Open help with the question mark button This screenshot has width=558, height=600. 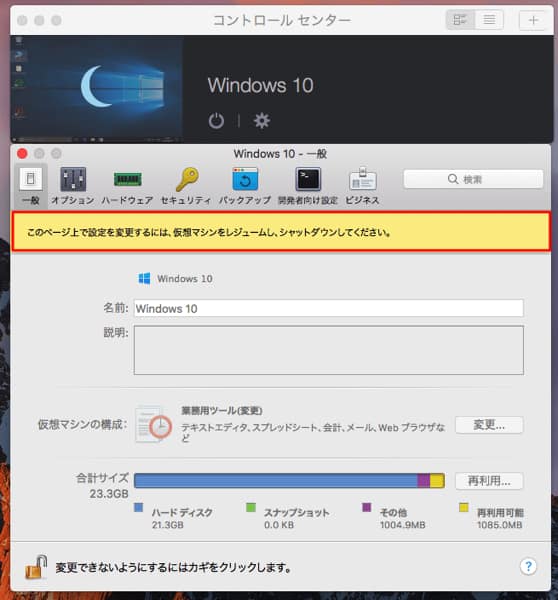click(x=528, y=566)
